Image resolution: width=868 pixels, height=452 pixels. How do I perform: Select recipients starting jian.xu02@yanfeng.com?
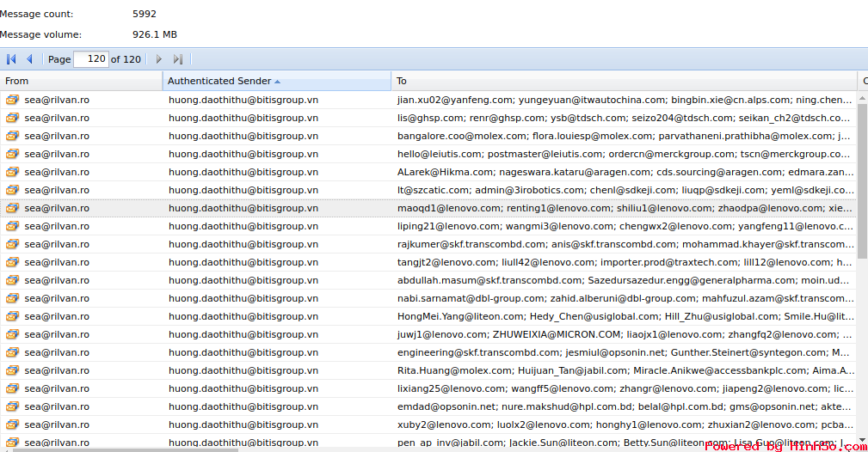[625, 100]
